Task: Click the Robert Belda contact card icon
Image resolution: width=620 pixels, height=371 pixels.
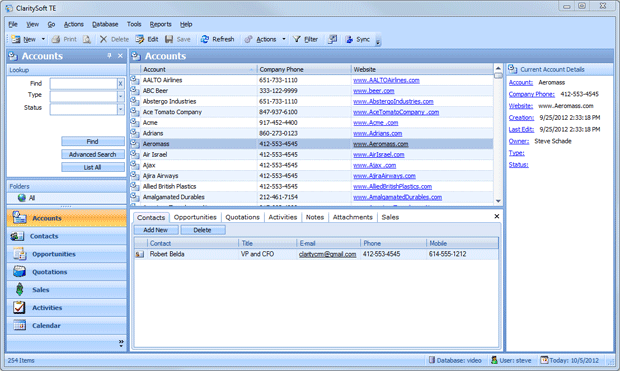Action: click(x=140, y=254)
